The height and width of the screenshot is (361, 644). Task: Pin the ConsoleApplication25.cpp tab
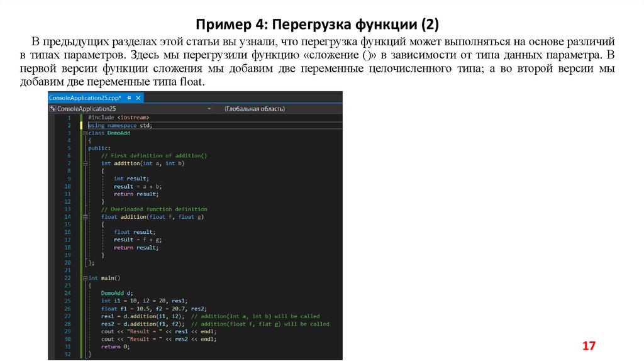pos(129,97)
